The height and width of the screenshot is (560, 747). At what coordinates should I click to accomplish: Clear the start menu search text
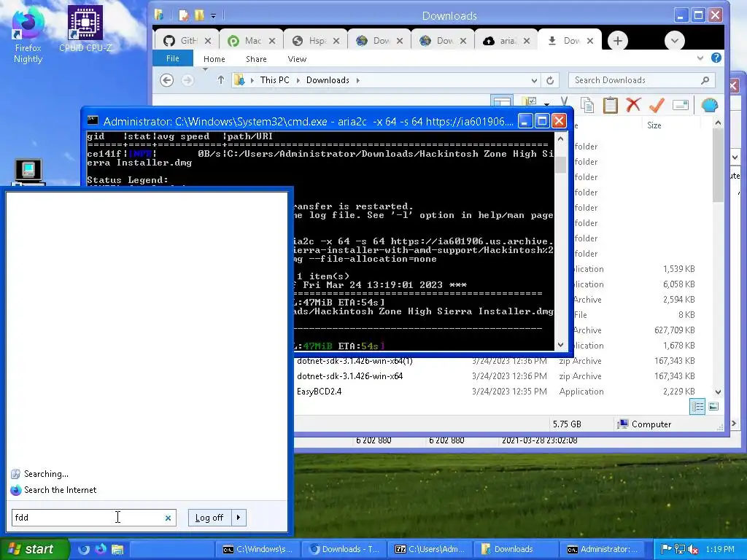(168, 518)
